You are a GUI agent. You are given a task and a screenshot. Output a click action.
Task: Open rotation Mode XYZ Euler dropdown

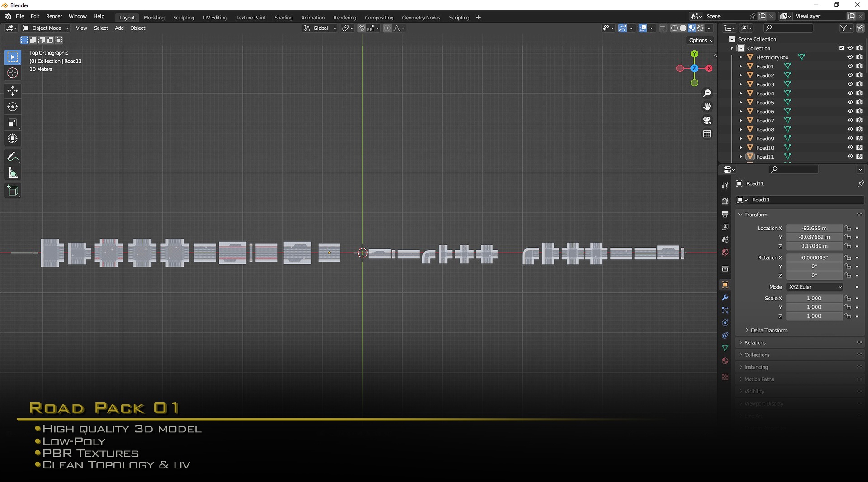(815, 287)
